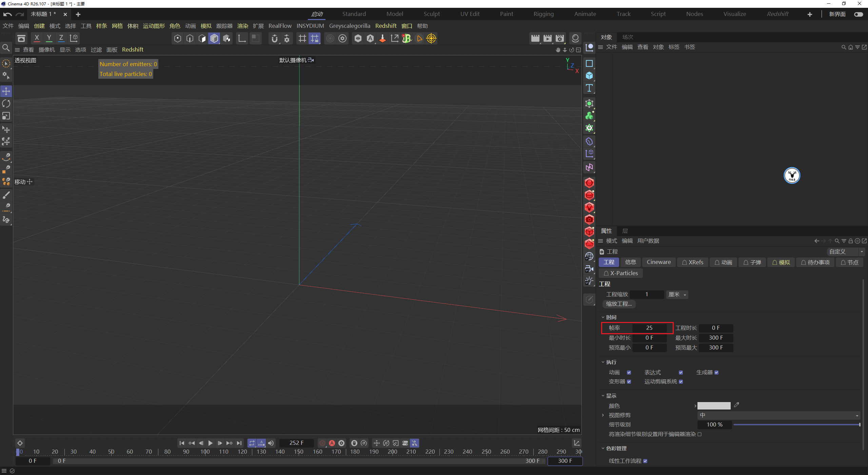The height and width of the screenshot is (475, 868).
Task: Open the 运动图形 menu
Action: pos(154,26)
